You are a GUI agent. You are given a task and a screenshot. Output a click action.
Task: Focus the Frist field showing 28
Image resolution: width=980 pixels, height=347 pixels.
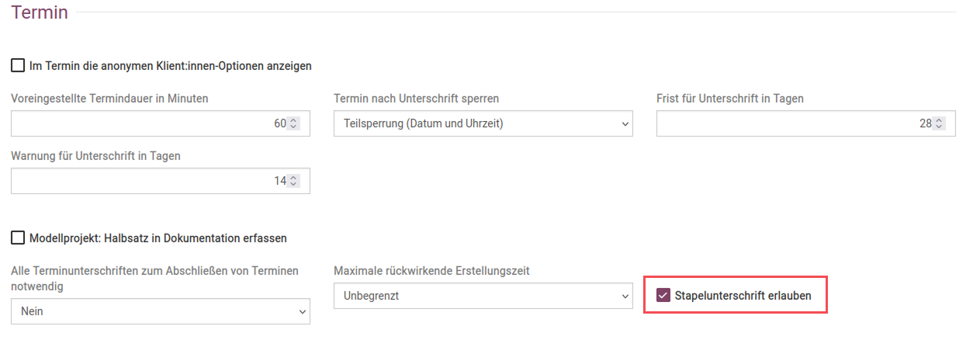[791, 123]
